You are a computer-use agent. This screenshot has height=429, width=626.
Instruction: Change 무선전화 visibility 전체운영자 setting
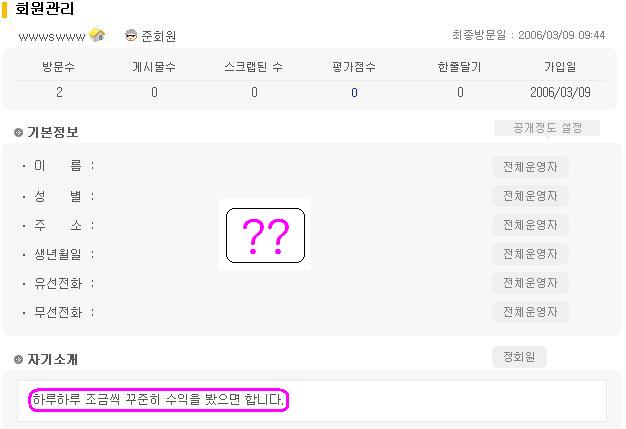530,312
